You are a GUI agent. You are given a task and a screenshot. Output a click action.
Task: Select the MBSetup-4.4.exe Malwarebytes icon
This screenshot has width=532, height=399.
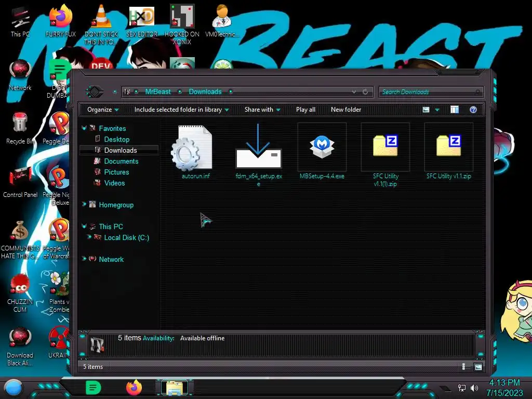point(322,147)
